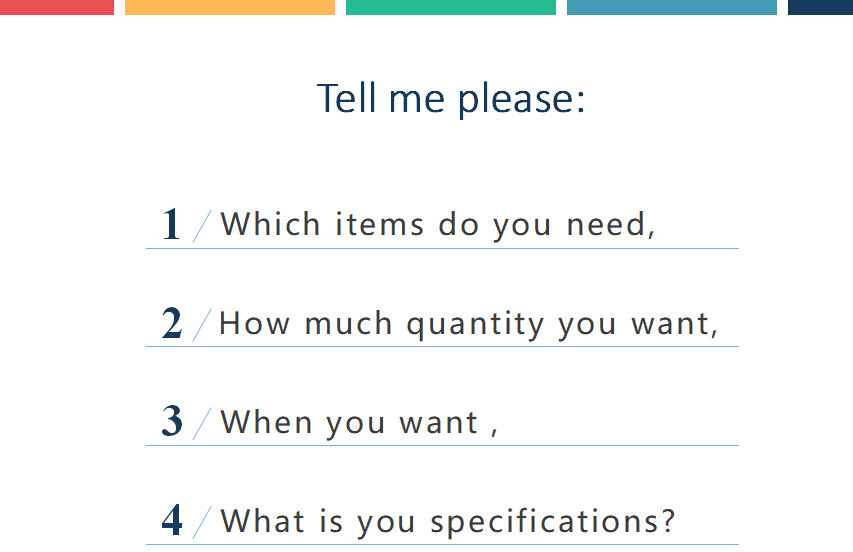Click 'How much quantity you want,' text

pos(468,324)
